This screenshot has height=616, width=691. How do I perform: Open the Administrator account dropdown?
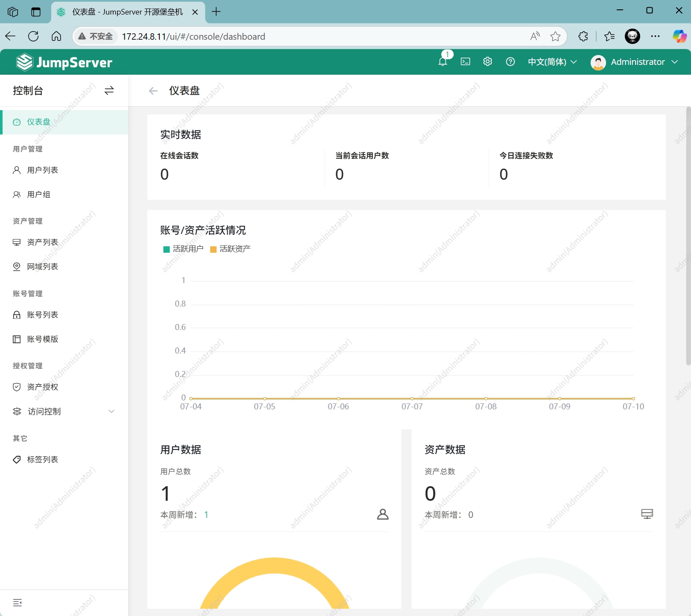click(x=635, y=62)
